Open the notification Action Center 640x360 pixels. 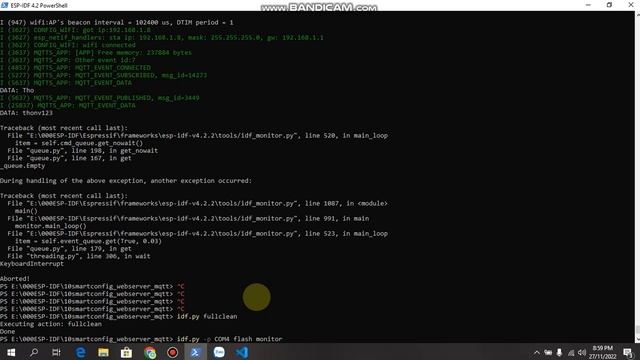coord(628,353)
